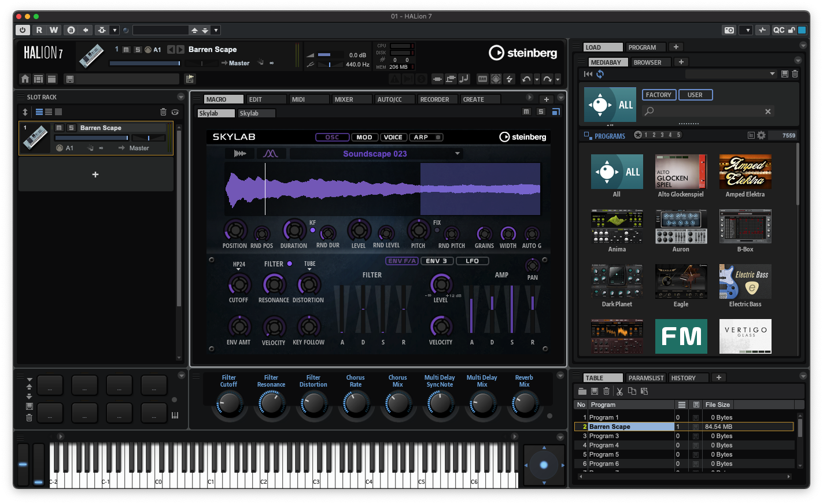Switch to the MIDI tab
Viewport: 823px width, 504px height.
coord(309,99)
